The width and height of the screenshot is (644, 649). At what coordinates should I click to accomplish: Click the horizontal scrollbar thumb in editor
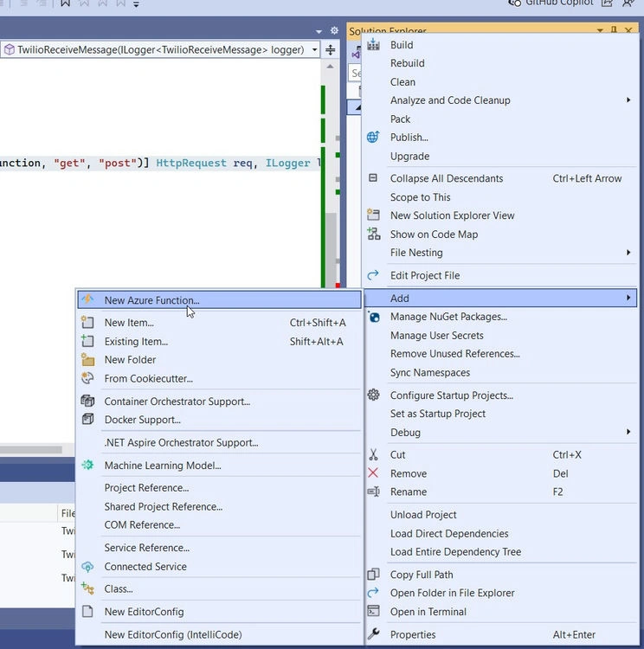tap(31, 449)
